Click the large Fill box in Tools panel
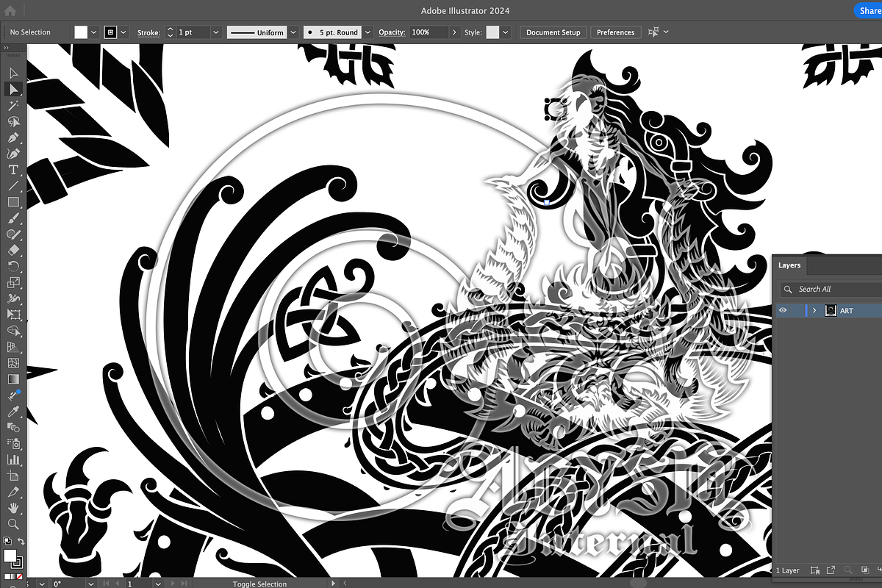Viewport: 882px width, 588px height. coord(10,556)
